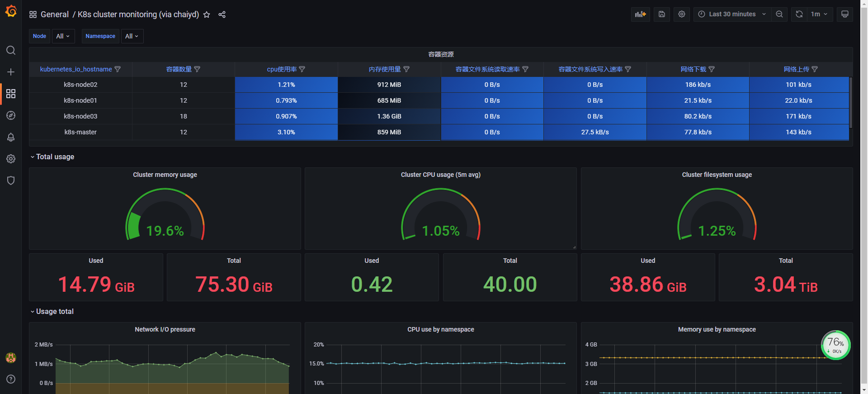Viewport: 868px width, 394px height.
Task: Select the 3.10% CPU usage cell
Action: coord(286,132)
